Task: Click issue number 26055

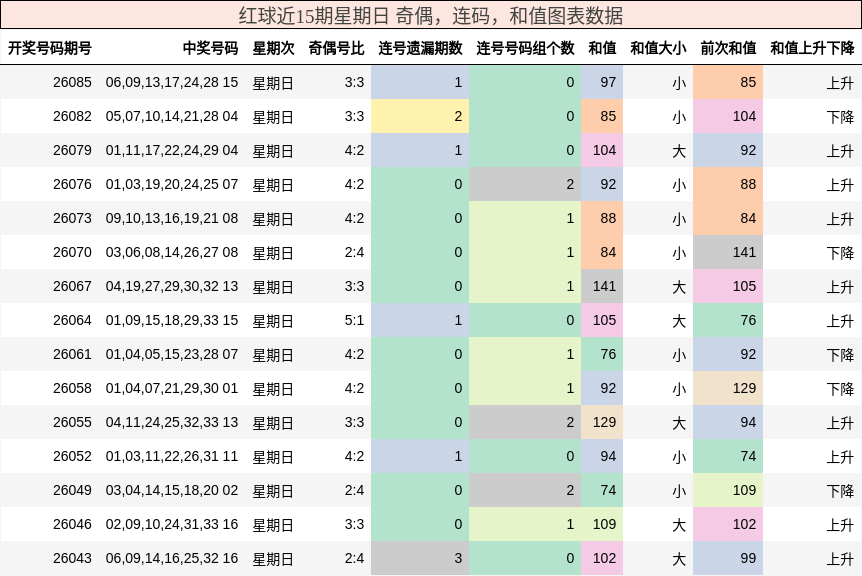Action: (72, 423)
